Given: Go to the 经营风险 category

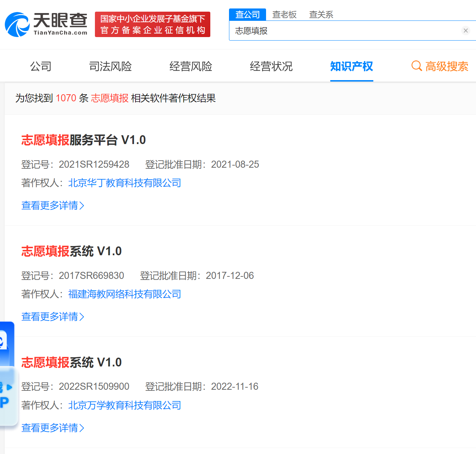Looking at the screenshot, I should point(191,66).
